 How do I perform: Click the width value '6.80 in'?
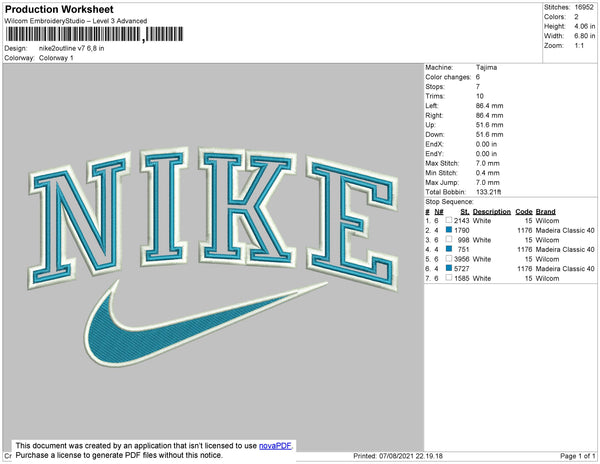coord(585,36)
